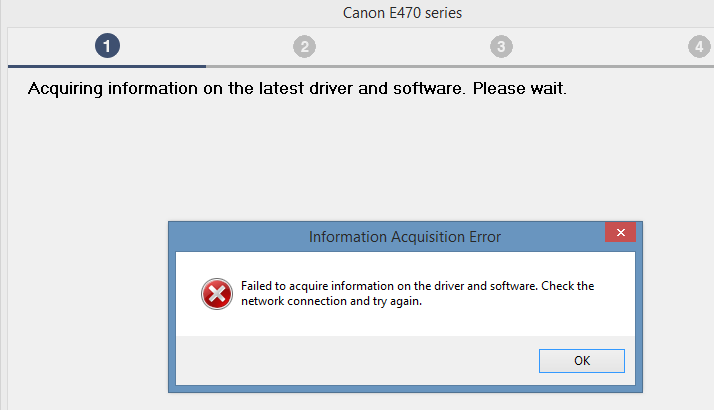Click the step 4 circle indicator

tap(698, 45)
